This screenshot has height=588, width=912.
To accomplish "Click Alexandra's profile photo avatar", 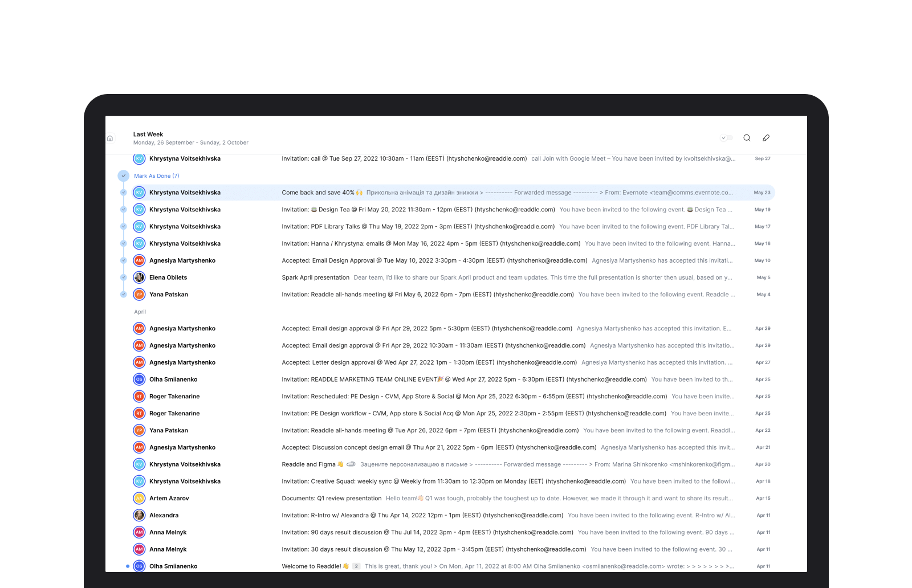I will 139,515.
